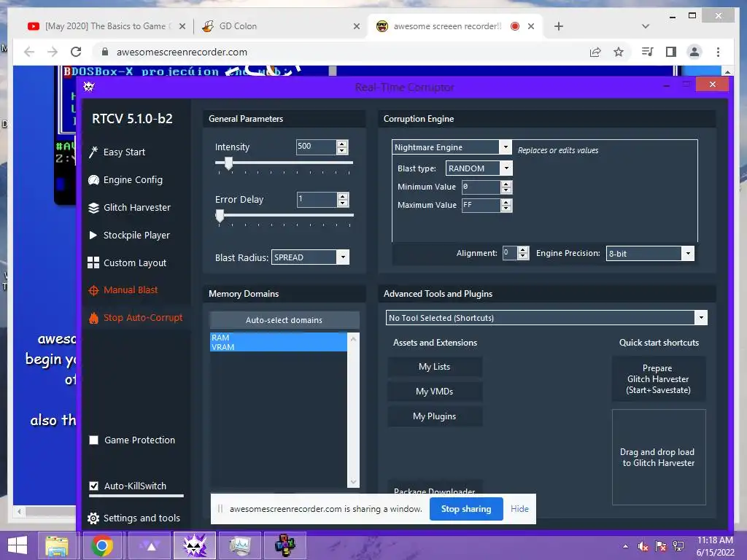This screenshot has height=560, width=747.
Task: Open Stockpile Player play icon
Action: pyautogui.click(x=93, y=236)
